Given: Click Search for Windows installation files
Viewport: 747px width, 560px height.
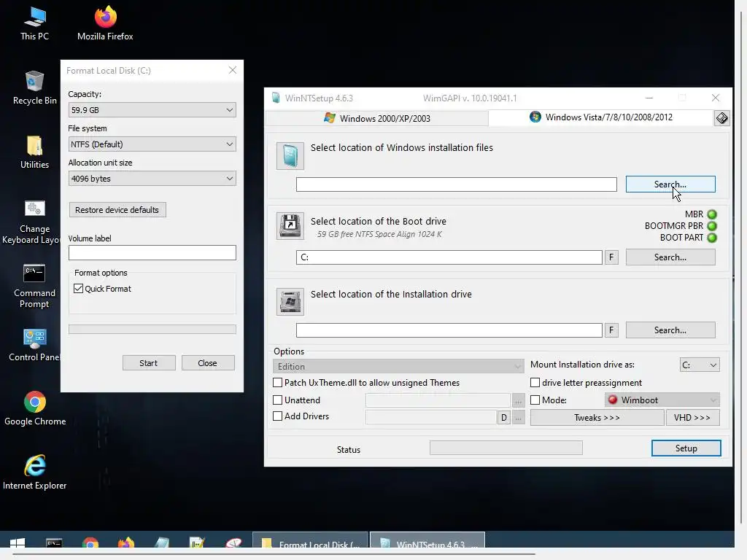Looking at the screenshot, I should tap(670, 184).
